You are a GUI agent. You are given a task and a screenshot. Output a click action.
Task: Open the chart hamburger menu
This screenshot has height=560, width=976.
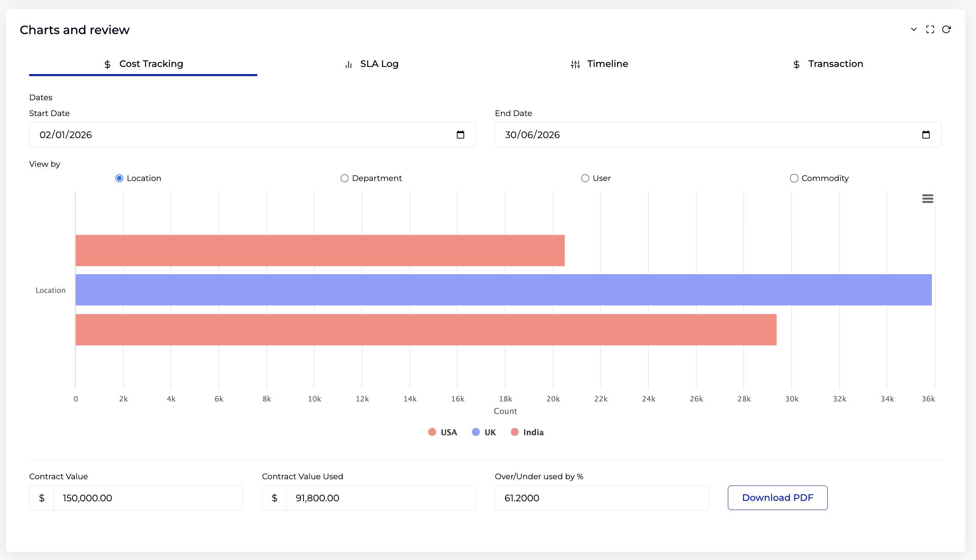click(x=928, y=199)
